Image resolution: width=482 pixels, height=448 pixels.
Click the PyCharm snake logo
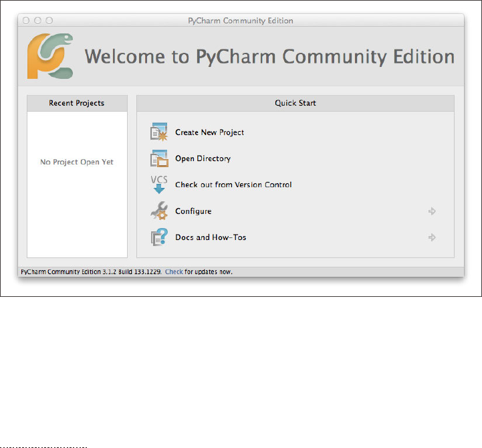50,56
